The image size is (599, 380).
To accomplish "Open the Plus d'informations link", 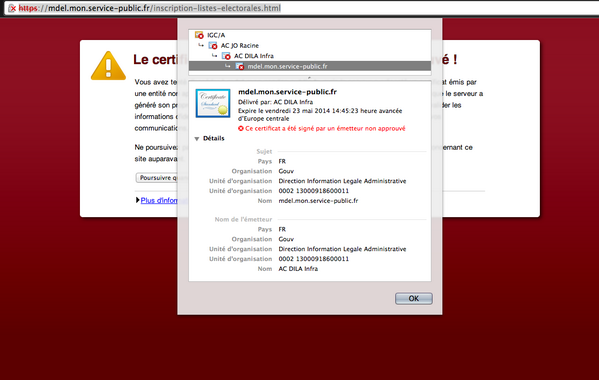I will pyautogui.click(x=159, y=200).
